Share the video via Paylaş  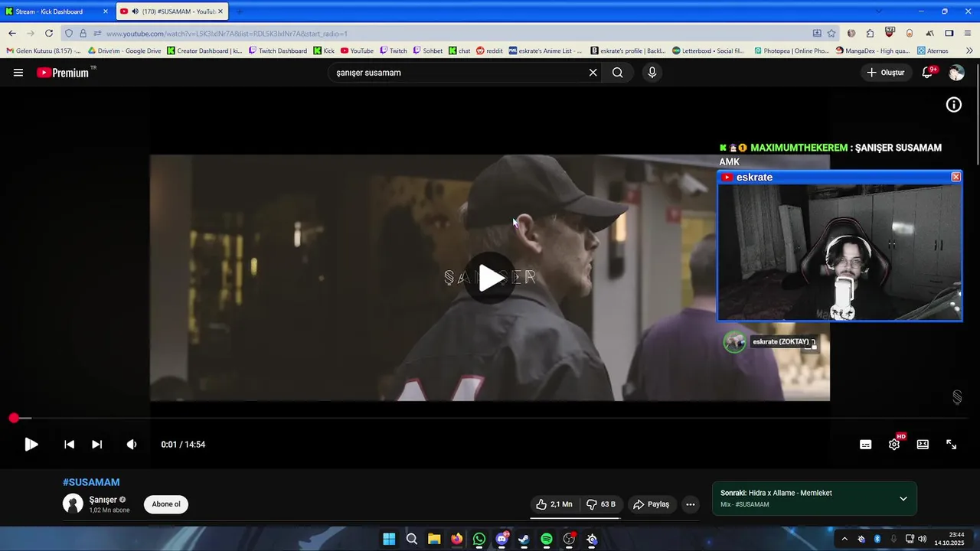[x=652, y=504]
